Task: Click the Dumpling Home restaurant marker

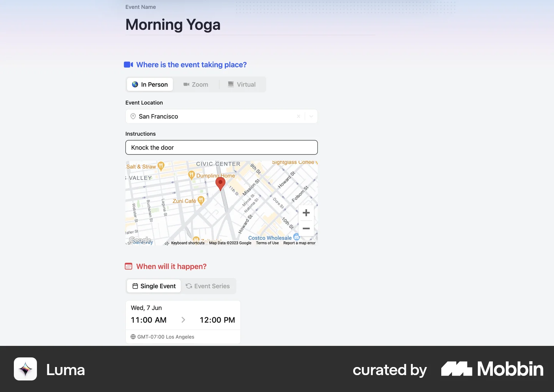Action: point(191,175)
